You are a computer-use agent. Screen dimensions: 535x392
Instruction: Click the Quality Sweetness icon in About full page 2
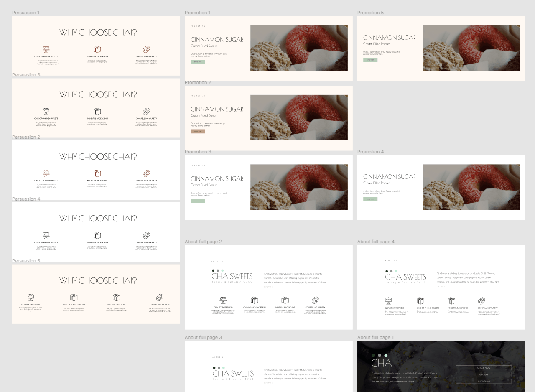coord(224,300)
